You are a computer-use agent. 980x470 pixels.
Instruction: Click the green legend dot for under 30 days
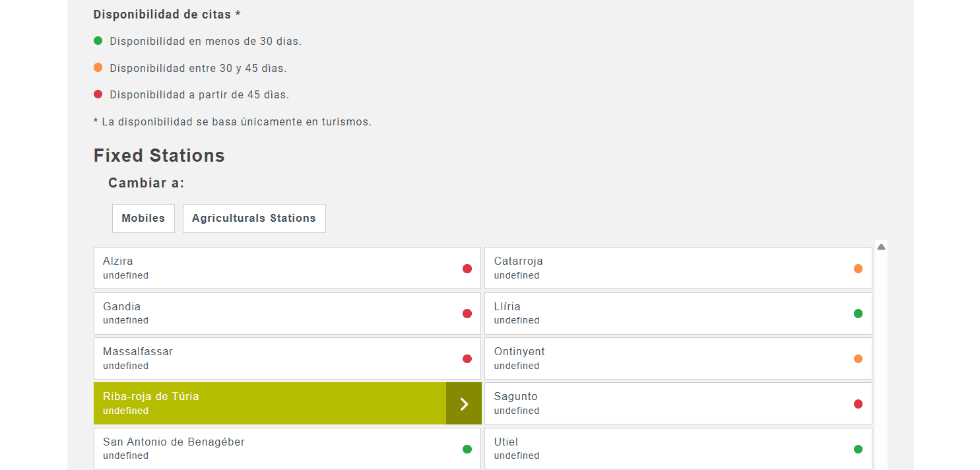pyautogui.click(x=98, y=41)
